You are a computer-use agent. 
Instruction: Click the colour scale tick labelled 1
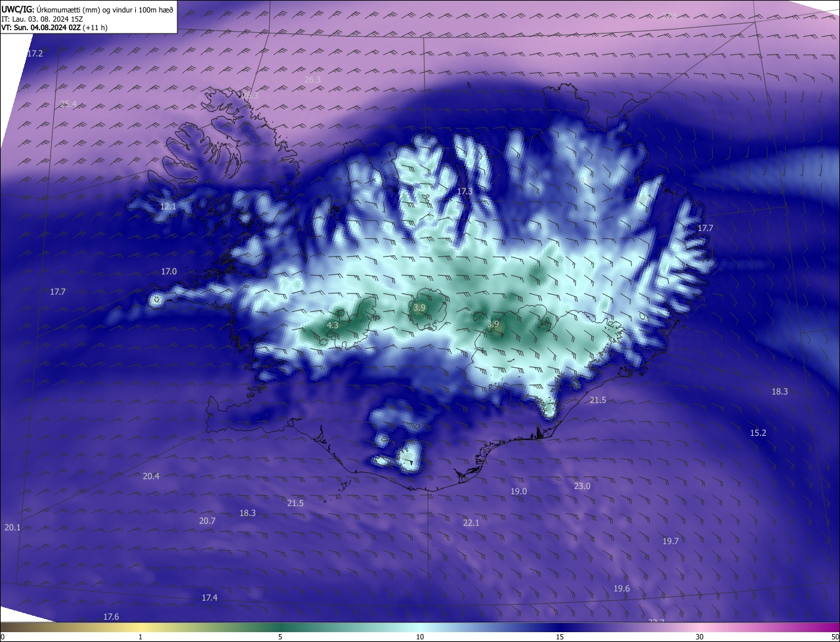point(140,637)
